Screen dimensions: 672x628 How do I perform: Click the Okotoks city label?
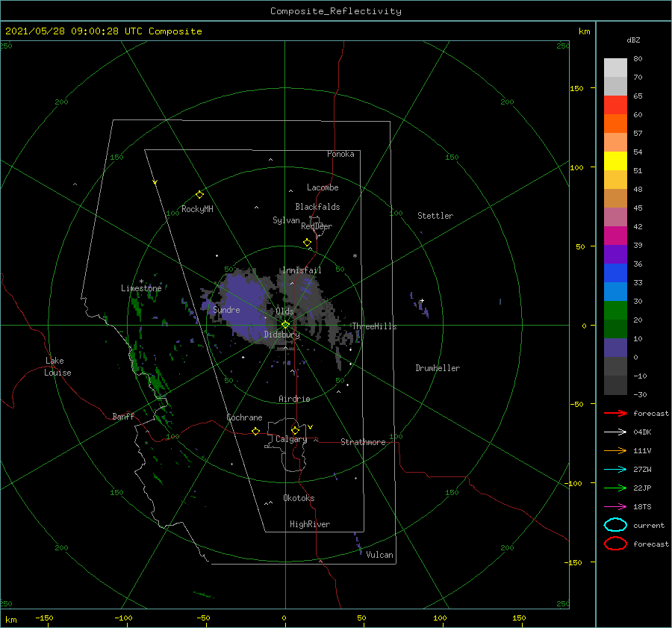[299, 498]
